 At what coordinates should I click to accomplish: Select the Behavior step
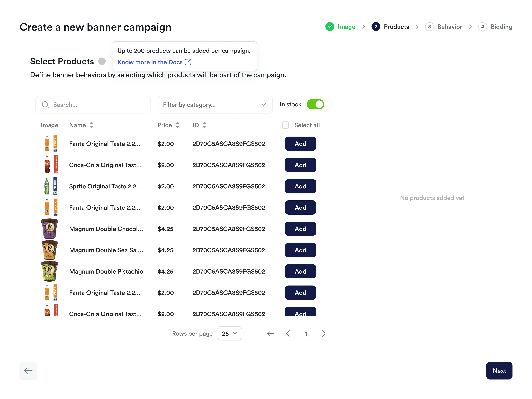coord(449,27)
